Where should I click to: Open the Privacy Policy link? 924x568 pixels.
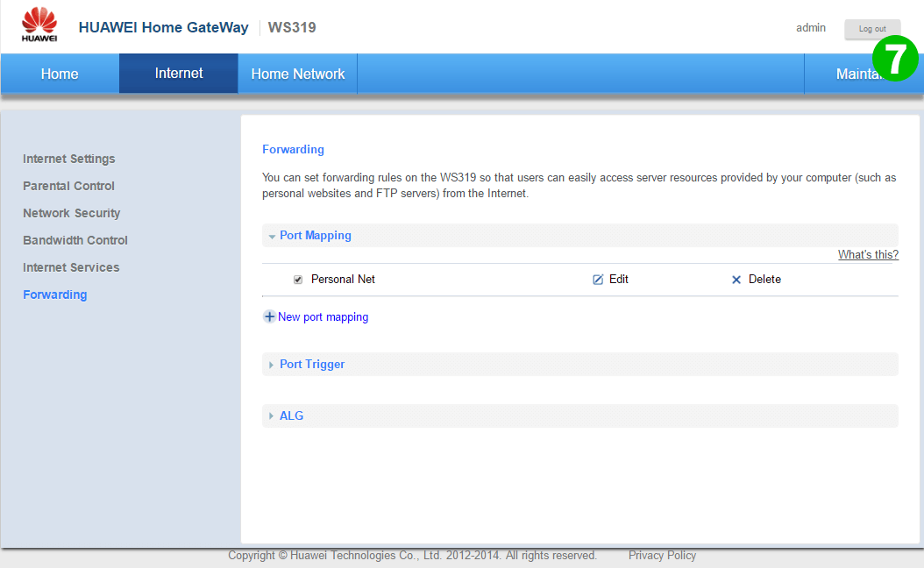tap(662, 555)
